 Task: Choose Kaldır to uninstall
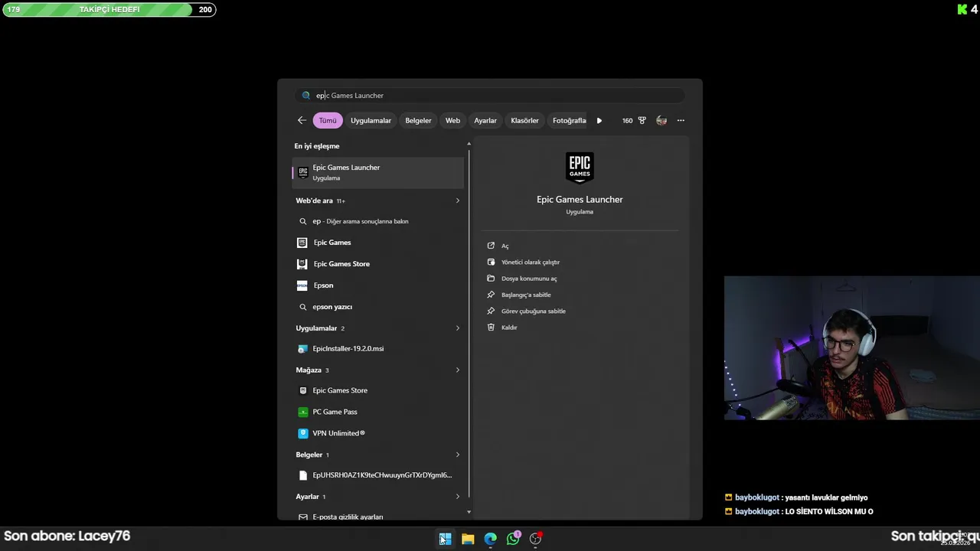(509, 327)
